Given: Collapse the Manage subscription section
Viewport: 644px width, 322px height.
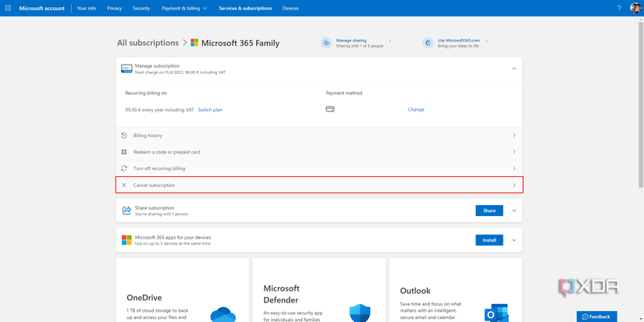Looking at the screenshot, I should coord(514,69).
